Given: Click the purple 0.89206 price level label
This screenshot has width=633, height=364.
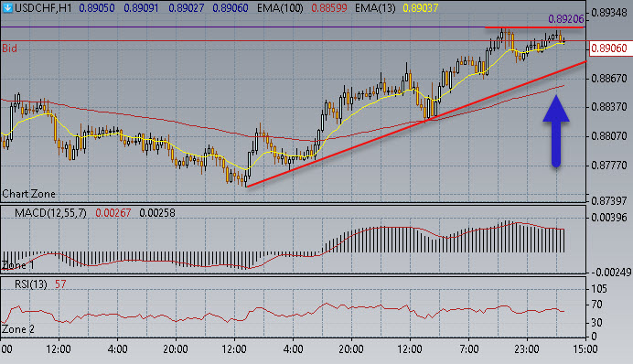Looking at the screenshot, I should 566,19.
